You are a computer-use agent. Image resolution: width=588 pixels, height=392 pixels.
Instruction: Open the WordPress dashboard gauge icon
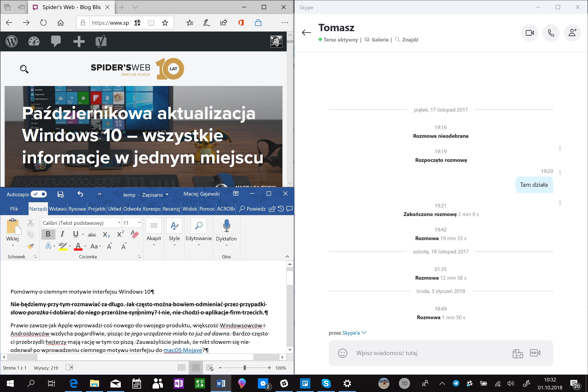click(x=34, y=41)
